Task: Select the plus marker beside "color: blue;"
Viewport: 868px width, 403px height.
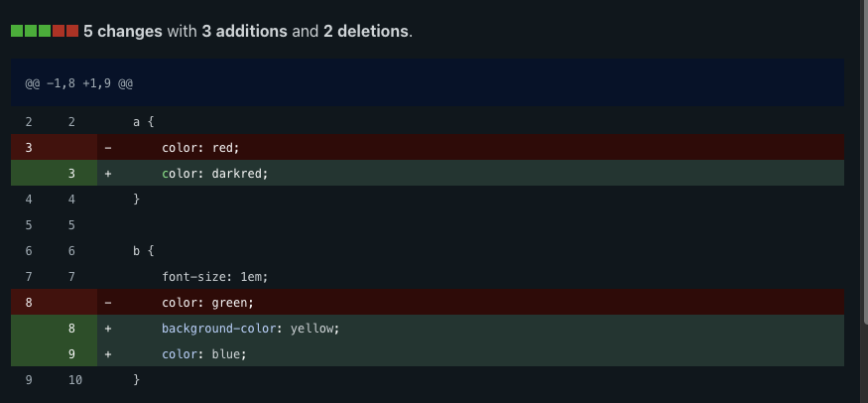Action: click(x=108, y=353)
